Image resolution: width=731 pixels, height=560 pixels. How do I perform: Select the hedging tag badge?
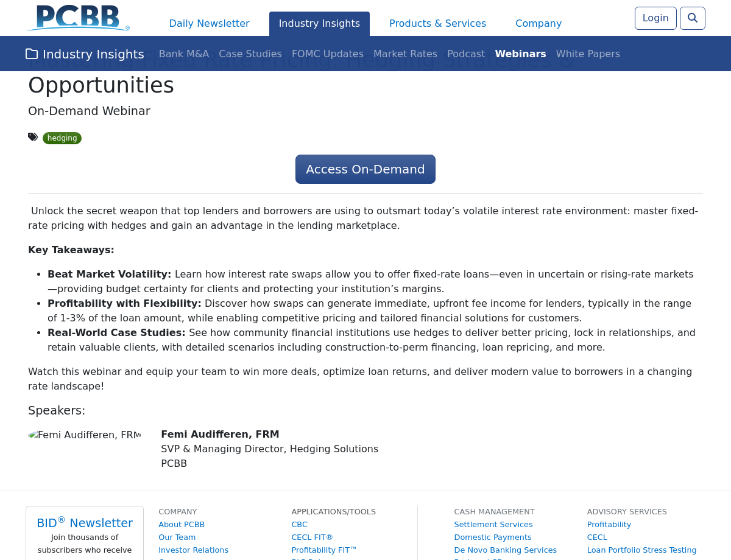[x=62, y=138]
